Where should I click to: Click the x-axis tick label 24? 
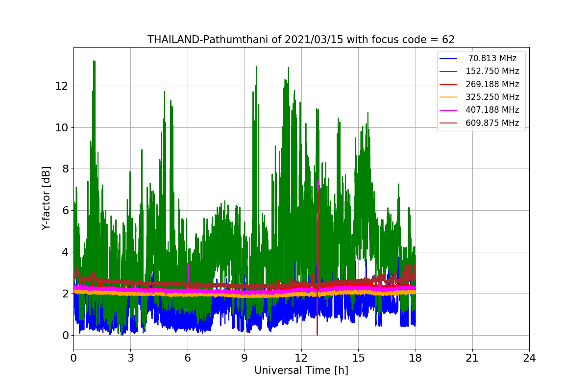coord(529,358)
